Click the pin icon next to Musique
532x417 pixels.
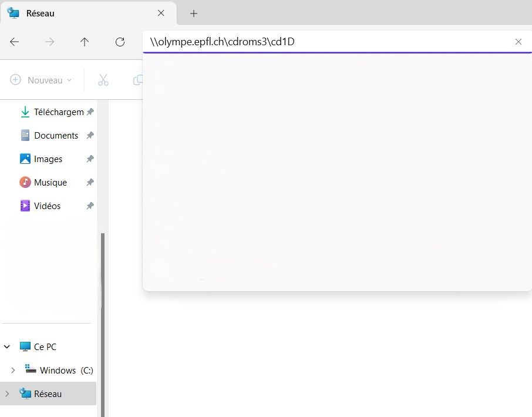point(90,182)
